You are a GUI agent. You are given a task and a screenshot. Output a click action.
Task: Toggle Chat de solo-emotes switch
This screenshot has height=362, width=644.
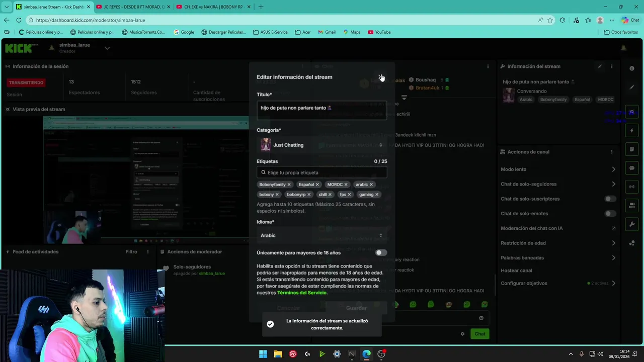click(x=610, y=214)
